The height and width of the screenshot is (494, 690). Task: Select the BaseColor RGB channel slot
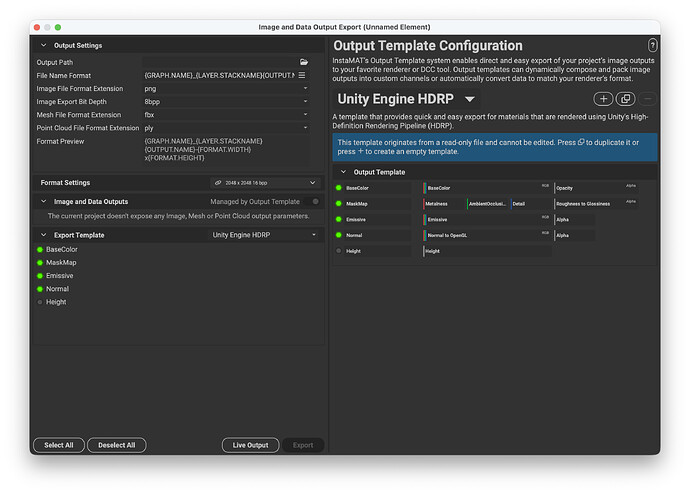[x=487, y=188]
